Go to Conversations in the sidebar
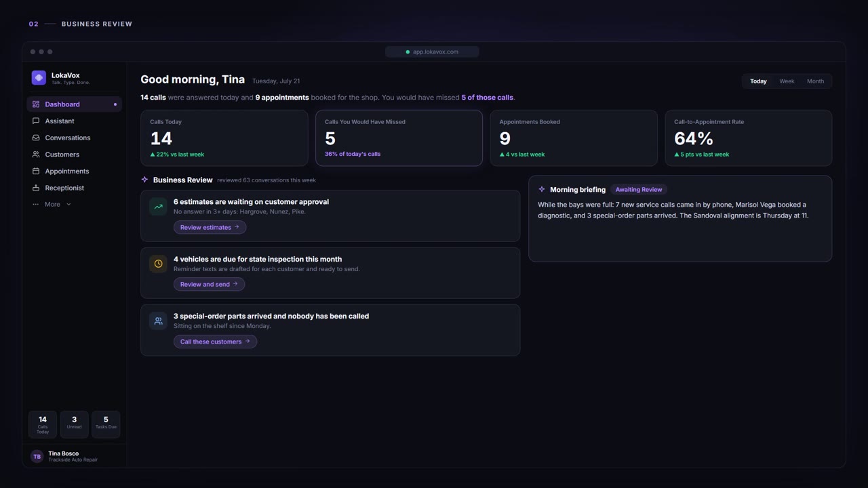 coord(74,138)
